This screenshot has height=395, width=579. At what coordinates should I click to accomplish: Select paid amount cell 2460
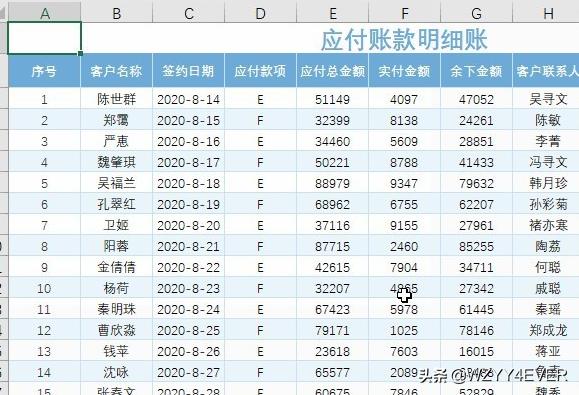coord(404,246)
